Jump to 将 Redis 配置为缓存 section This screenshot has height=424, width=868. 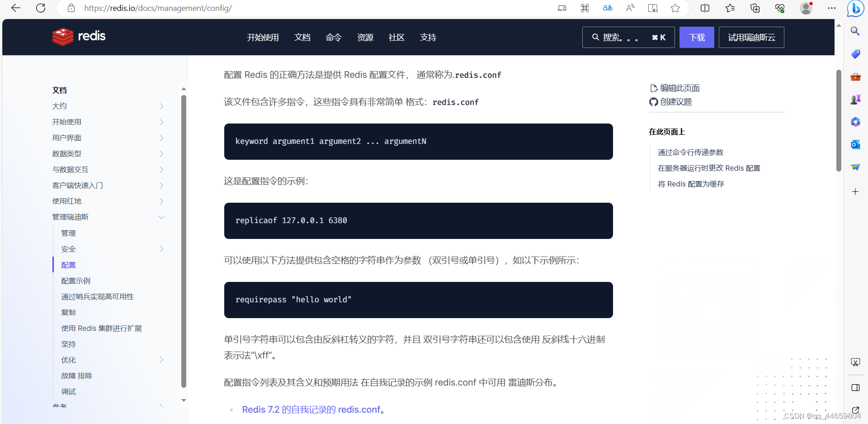691,184
